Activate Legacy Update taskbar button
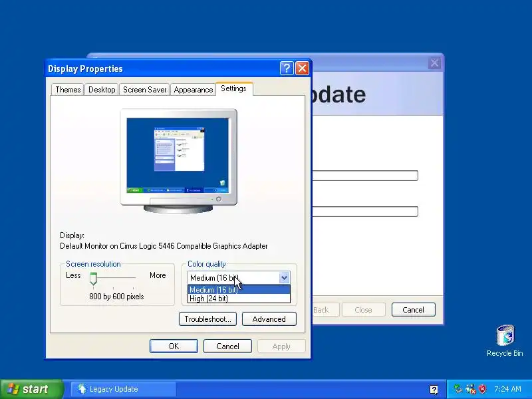Screen dimensions: 532x399 (124, 389)
